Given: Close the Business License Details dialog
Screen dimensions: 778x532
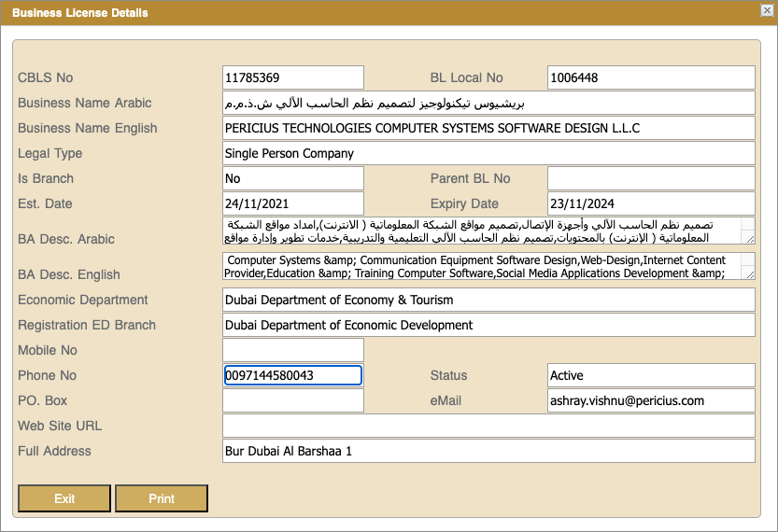Looking at the screenshot, I should click(x=767, y=10).
